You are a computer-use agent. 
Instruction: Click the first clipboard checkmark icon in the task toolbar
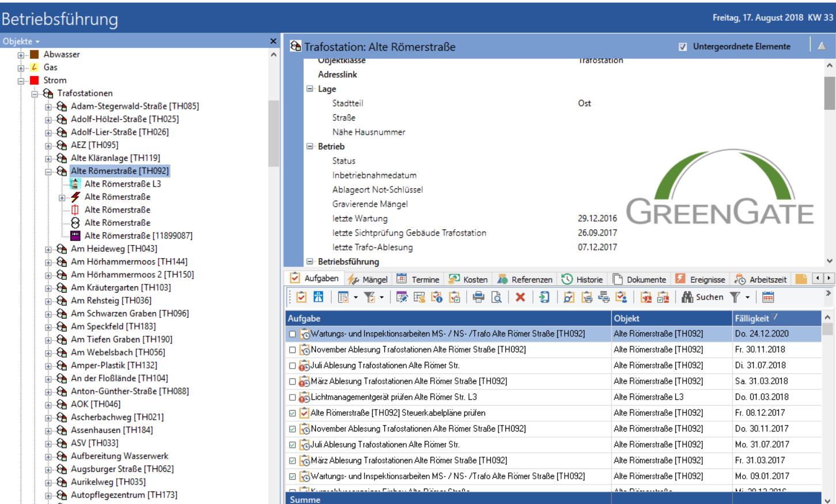(x=301, y=297)
